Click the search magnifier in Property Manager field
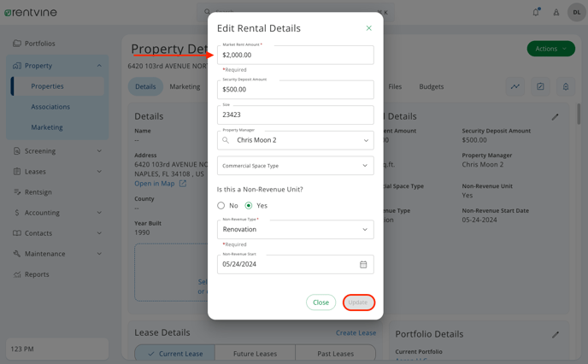 pyautogui.click(x=226, y=140)
